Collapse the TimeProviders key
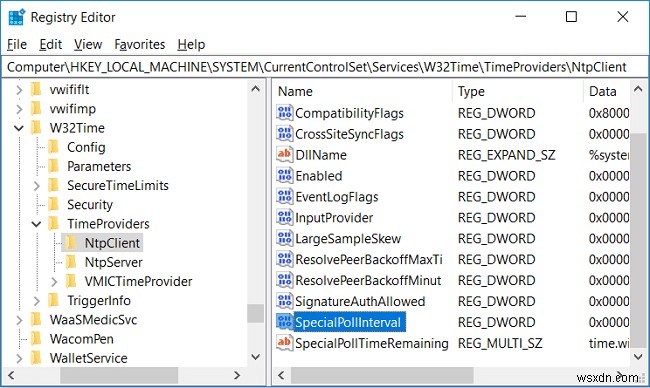650x388 pixels. [x=36, y=224]
